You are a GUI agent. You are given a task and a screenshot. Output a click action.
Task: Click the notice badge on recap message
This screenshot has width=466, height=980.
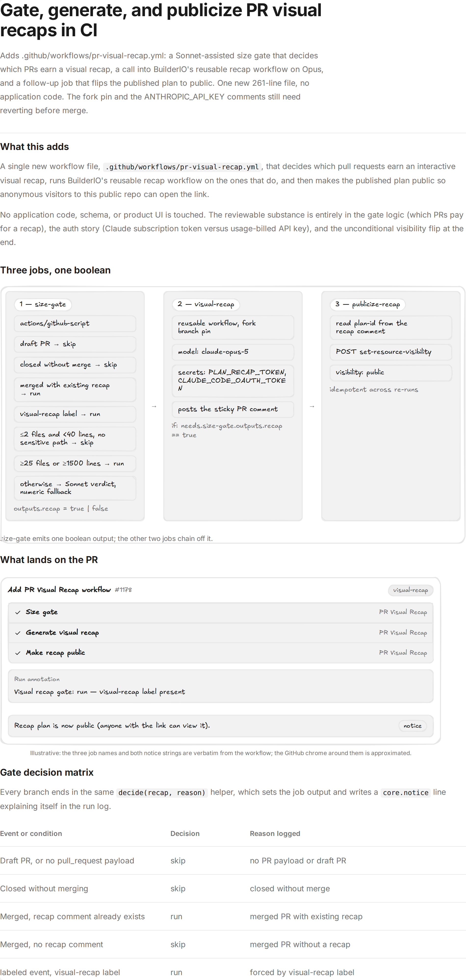pos(412,726)
